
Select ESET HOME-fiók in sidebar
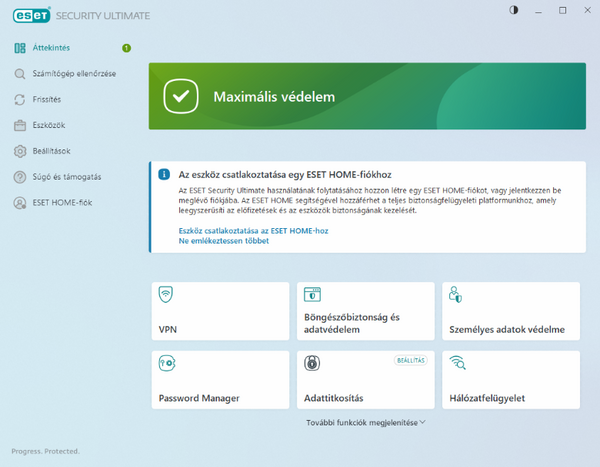[x=62, y=204]
